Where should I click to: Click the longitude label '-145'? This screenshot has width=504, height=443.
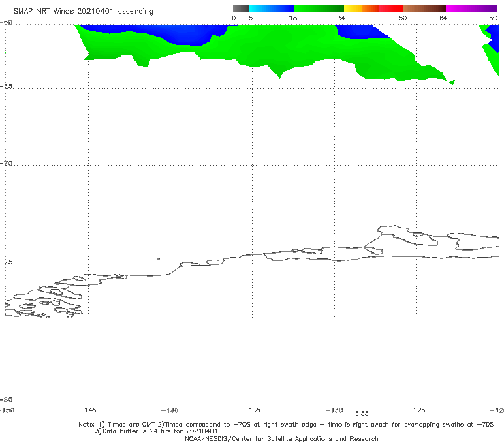[x=88, y=410]
